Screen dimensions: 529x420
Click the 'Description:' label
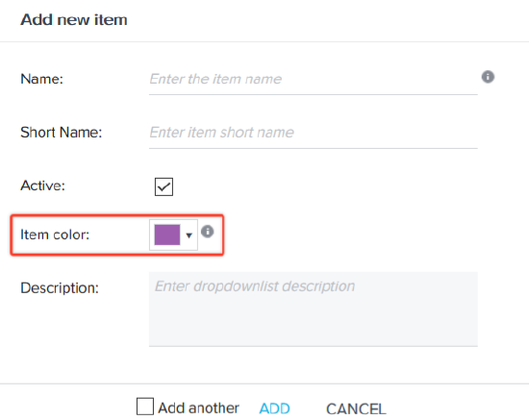[x=60, y=288]
